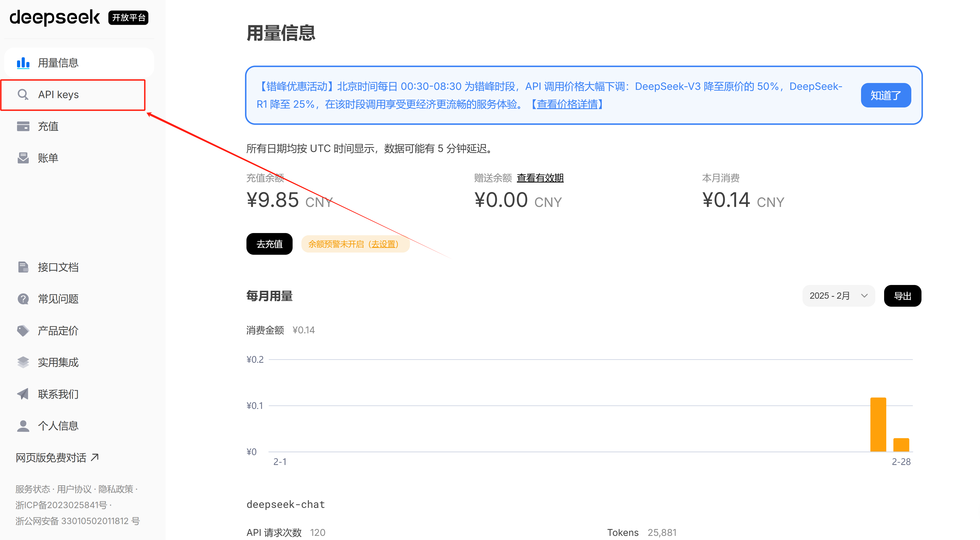Click the magnifier icon beside API keys

(23, 94)
